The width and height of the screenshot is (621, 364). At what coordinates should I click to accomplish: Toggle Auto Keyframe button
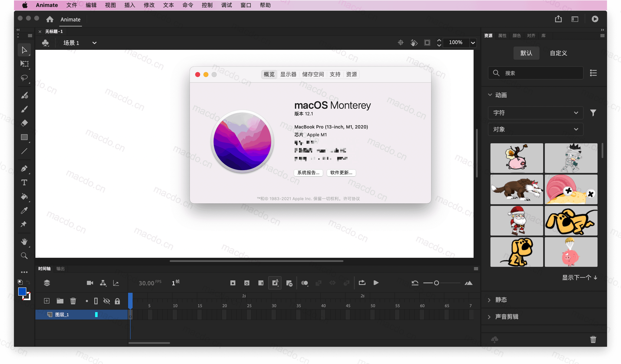coord(275,283)
